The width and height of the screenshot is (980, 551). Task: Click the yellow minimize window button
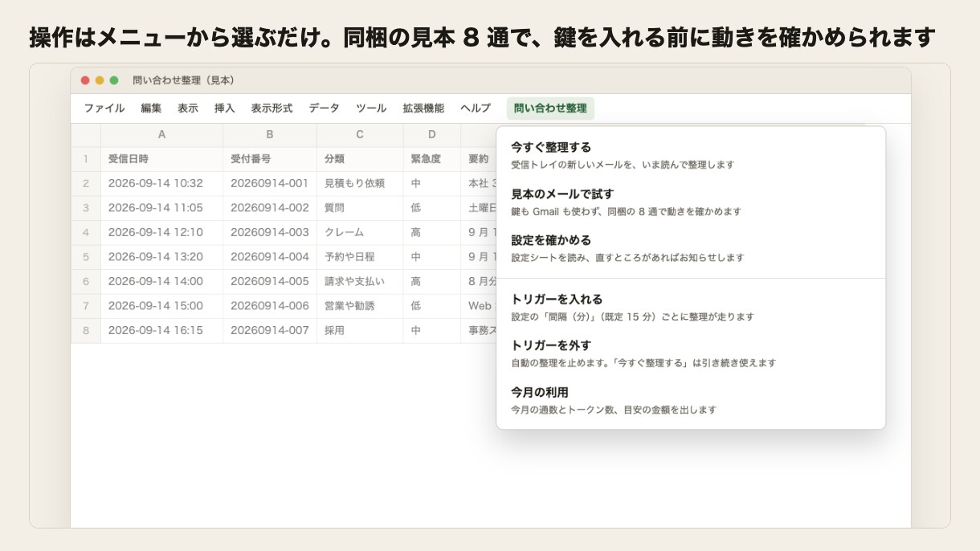pyautogui.click(x=100, y=80)
